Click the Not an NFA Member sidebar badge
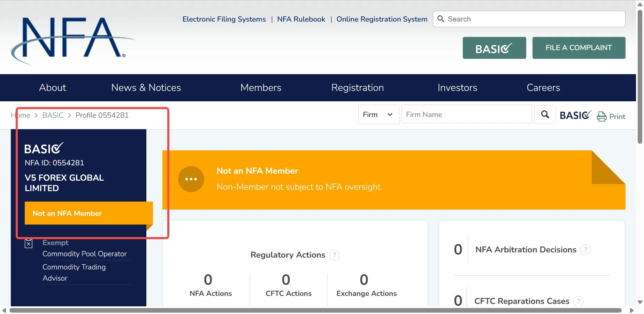The height and width of the screenshot is (314, 644). pos(89,213)
